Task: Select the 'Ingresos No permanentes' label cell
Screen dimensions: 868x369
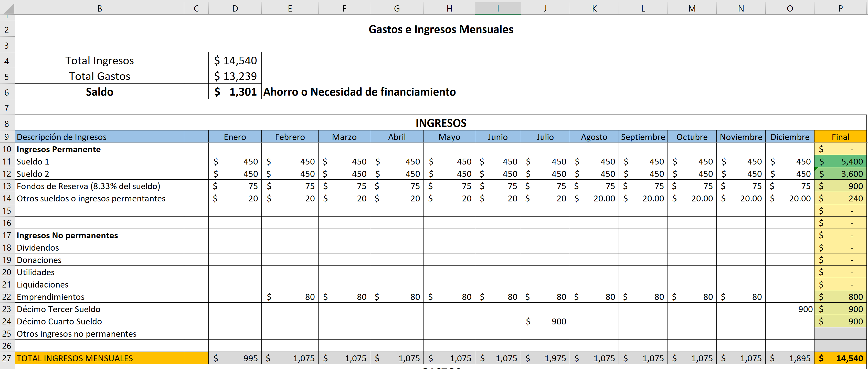Action: (x=99, y=235)
